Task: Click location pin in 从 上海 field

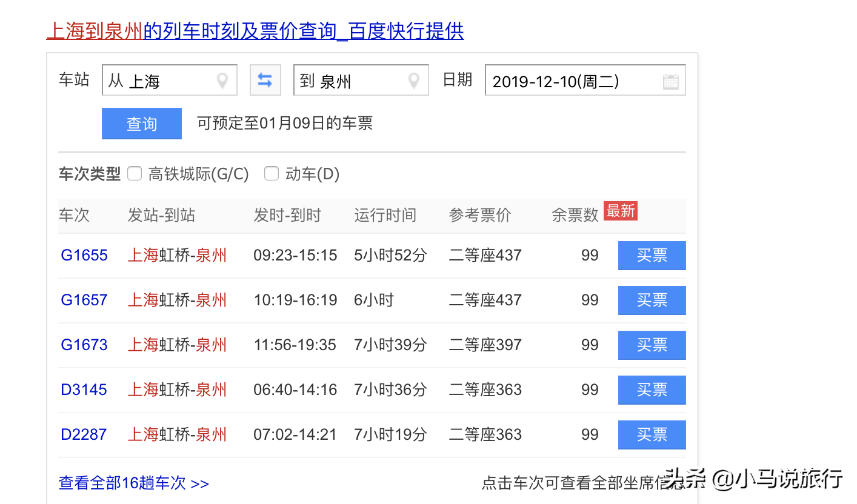Action: [x=222, y=81]
